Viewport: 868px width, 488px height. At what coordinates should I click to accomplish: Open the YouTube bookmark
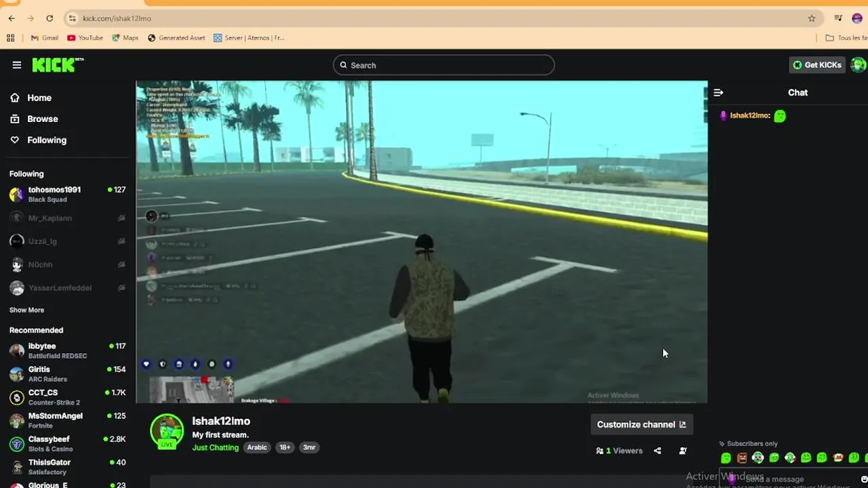click(85, 38)
